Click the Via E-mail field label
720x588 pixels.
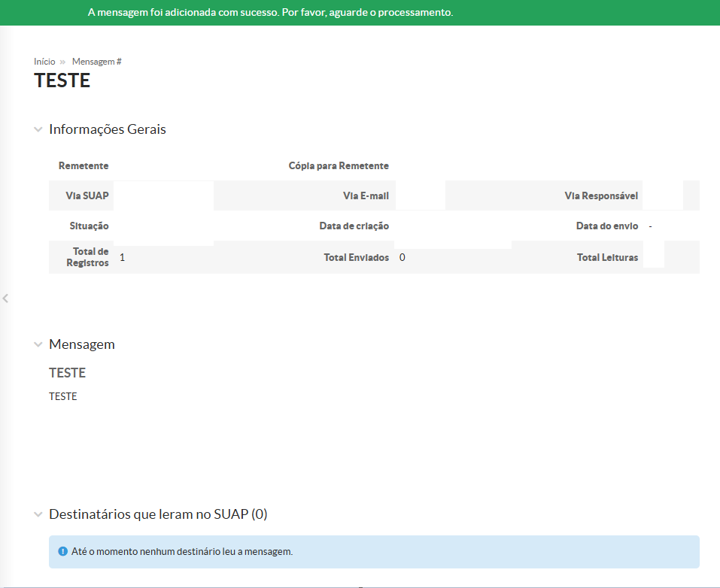click(x=366, y=195)
